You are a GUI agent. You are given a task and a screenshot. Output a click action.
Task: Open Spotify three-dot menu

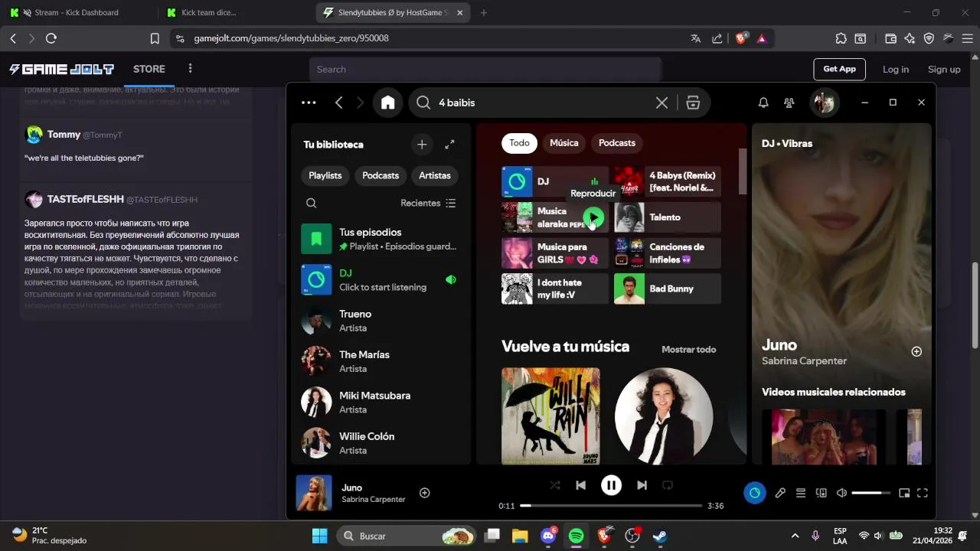coord(309,103)
